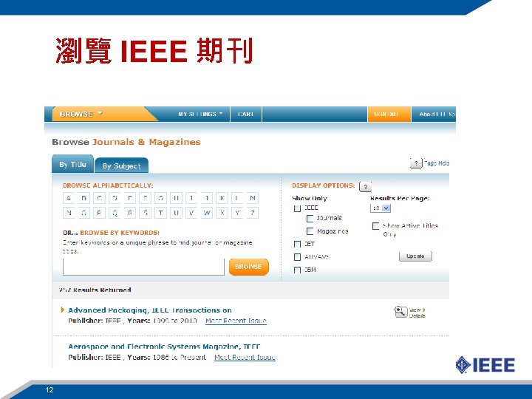Viewport: 532px width, 399px height.
Task: Open the About IEEE Xplore menu item
Action: point(437,114)
